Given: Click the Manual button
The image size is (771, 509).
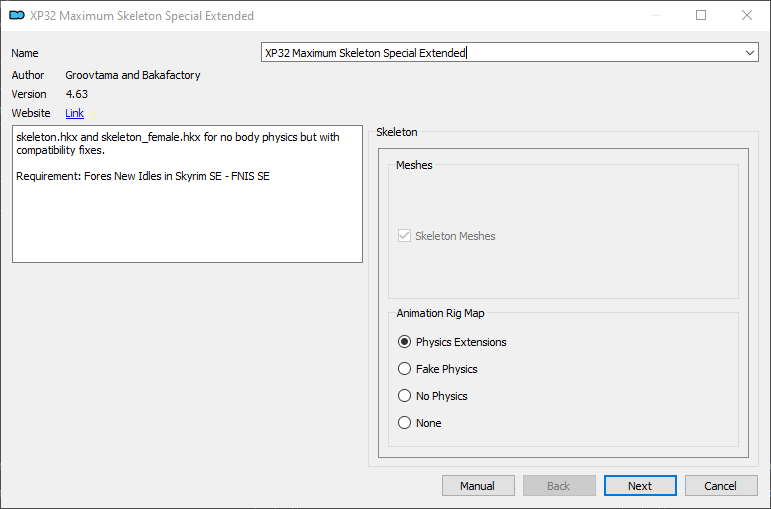Looking at the screenshot, I should tap(478, 486).
